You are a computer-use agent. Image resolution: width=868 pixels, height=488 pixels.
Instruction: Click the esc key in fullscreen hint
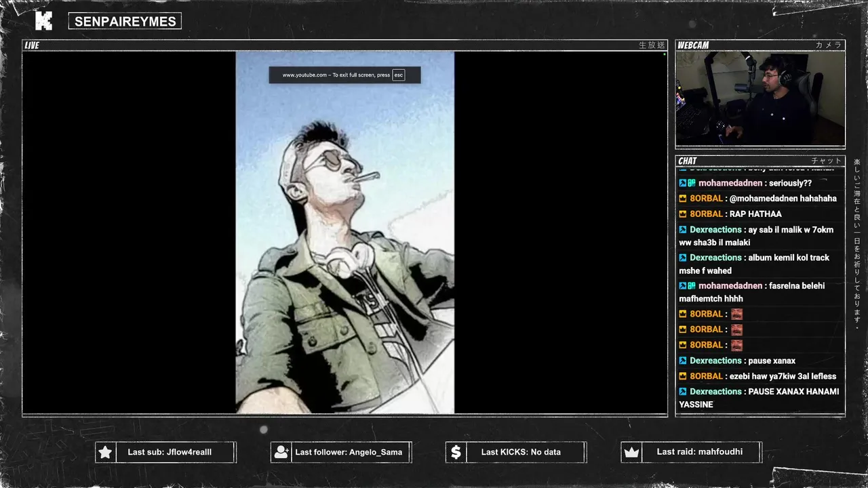coord(399,75)
